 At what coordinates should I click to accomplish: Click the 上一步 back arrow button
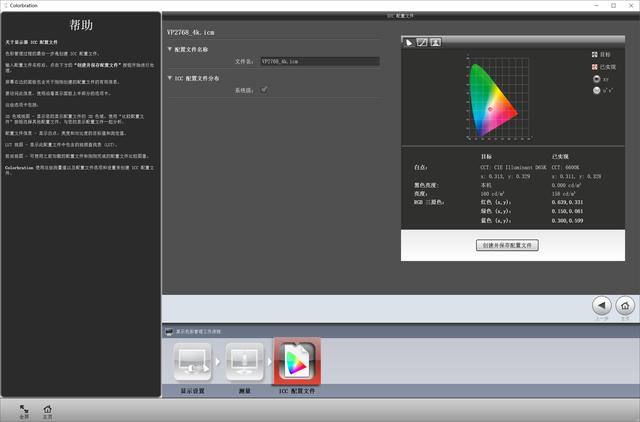tap(601, 305)
